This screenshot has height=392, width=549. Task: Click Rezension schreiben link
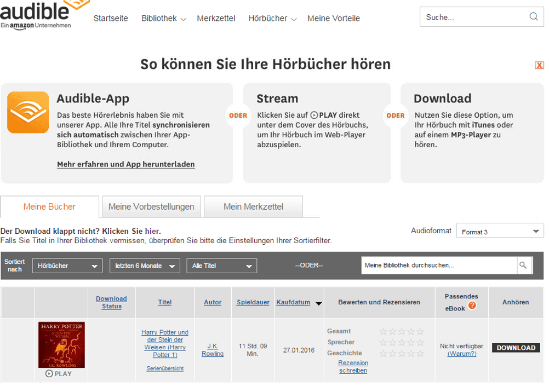353,366
